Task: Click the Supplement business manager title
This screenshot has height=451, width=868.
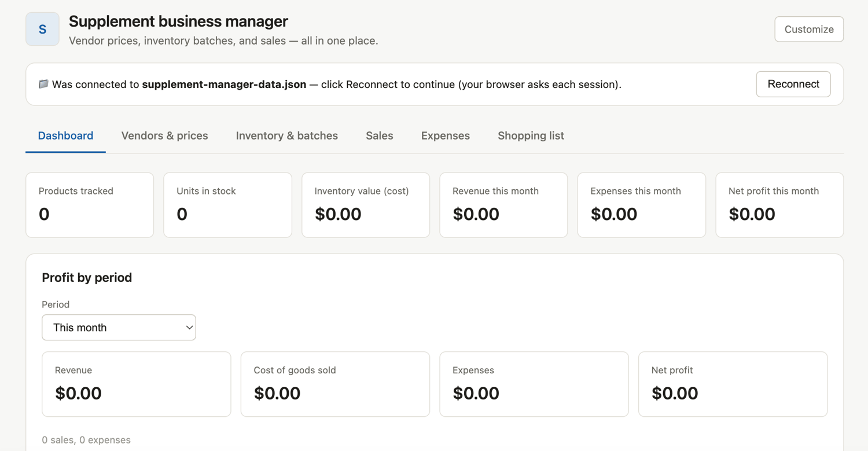Action: [178, 21]
